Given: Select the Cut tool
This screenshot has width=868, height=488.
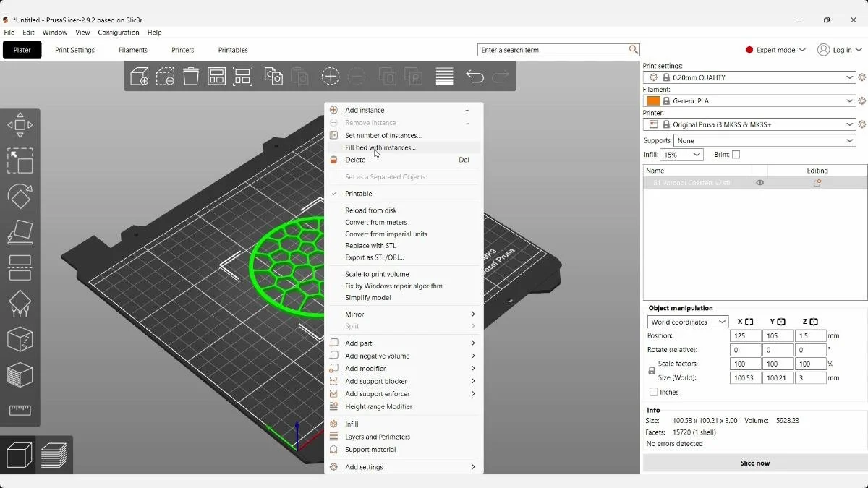Looking at the screenshot, I should tap(20, 267).
